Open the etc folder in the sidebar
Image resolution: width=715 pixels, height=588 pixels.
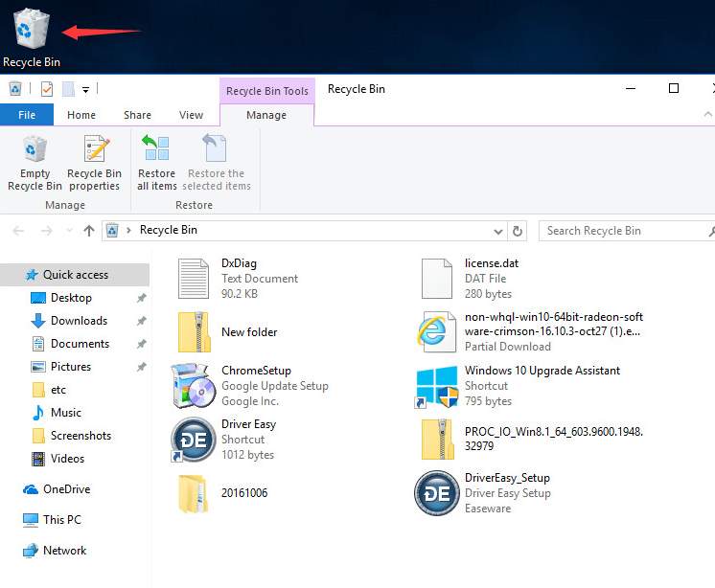58,390
